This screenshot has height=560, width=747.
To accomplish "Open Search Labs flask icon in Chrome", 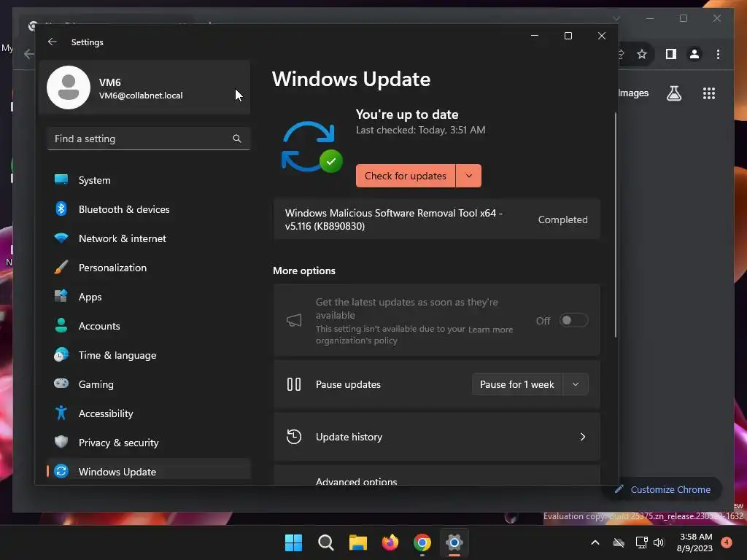I will [x=673, y=93].
